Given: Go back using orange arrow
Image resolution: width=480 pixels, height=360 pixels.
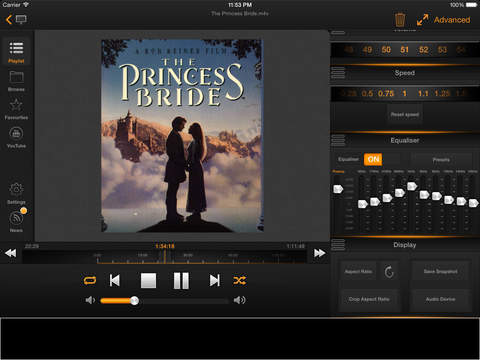Looking at the screenshot, I should click(9, 20).
